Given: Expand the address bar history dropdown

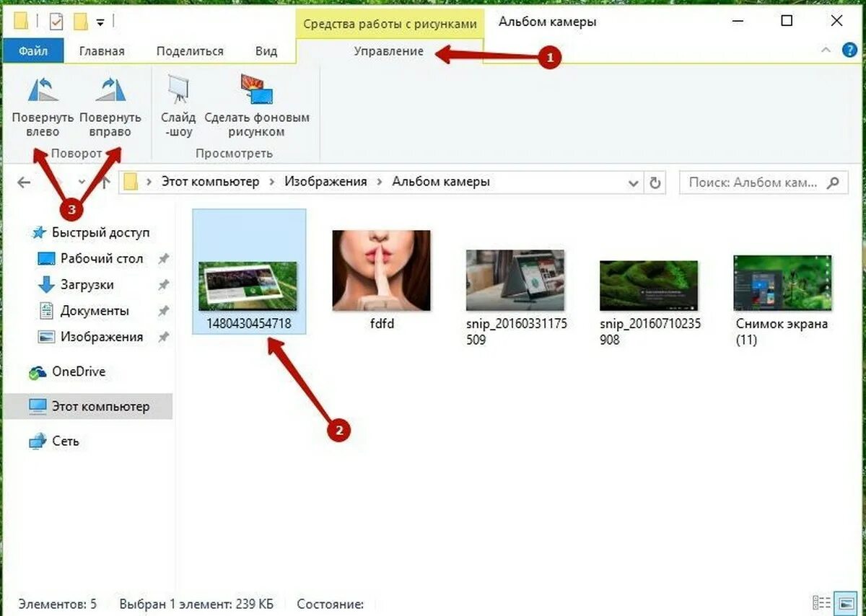Looking at the screenshot, I should pos(633,182).
